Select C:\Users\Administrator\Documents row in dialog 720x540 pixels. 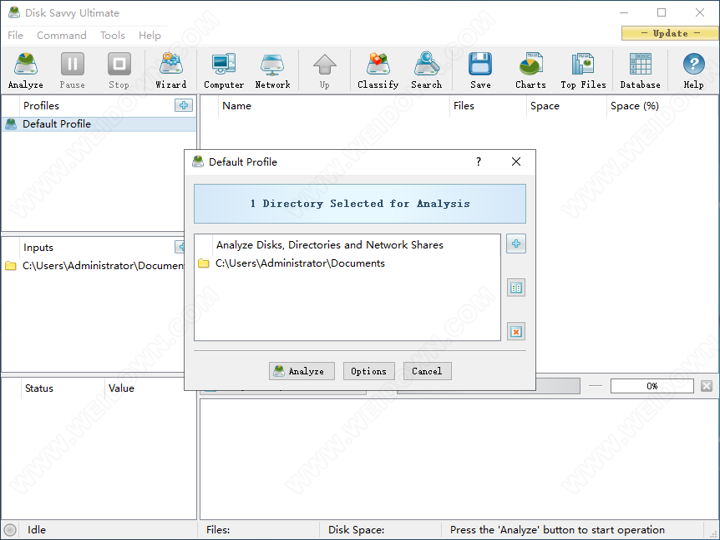(347, 264)
